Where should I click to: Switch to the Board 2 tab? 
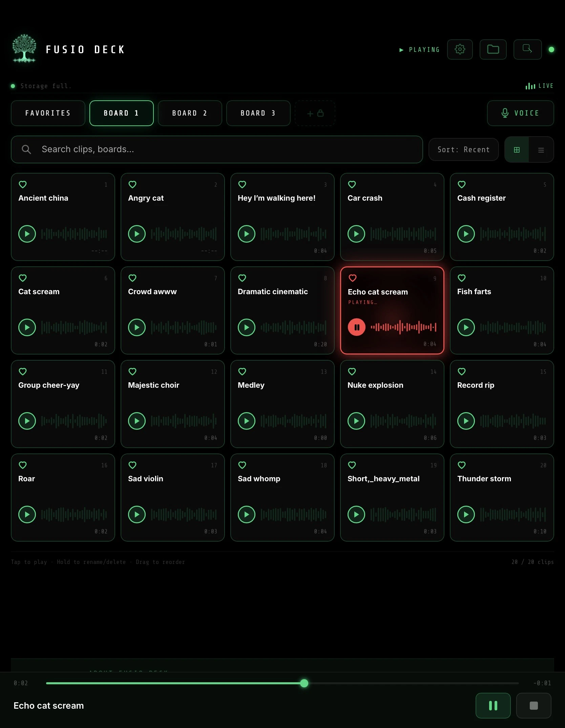point(190,113)
